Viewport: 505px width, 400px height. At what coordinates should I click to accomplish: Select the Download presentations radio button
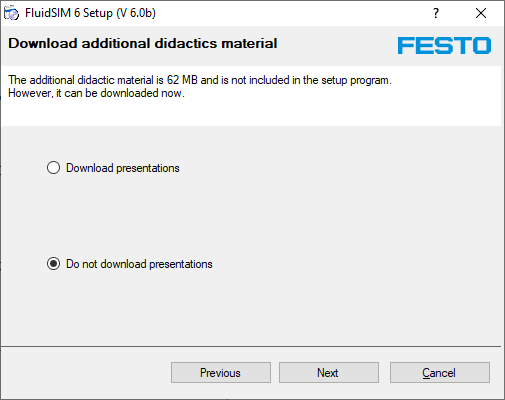(x=53, y=168)
